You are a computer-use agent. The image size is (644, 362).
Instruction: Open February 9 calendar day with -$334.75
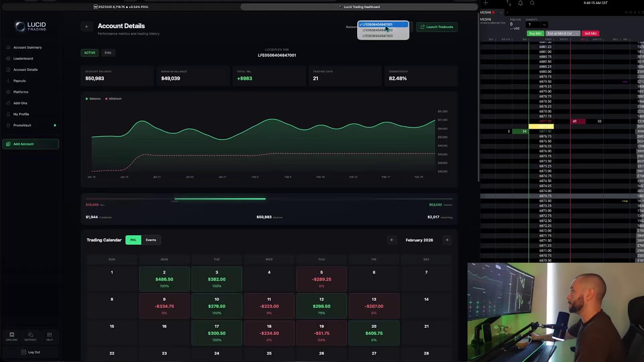coord(164,306)
